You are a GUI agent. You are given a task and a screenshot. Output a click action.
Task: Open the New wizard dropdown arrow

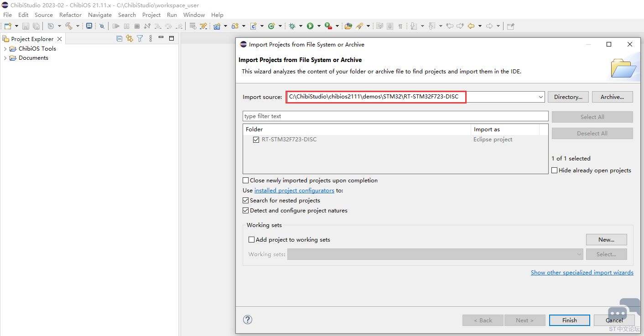(x=17, y=26)
